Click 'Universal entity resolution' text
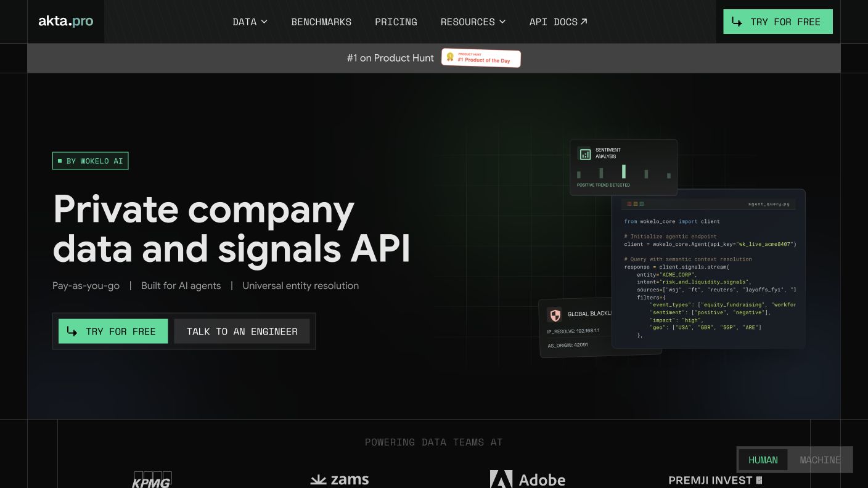868x488 pixels. 300,285
